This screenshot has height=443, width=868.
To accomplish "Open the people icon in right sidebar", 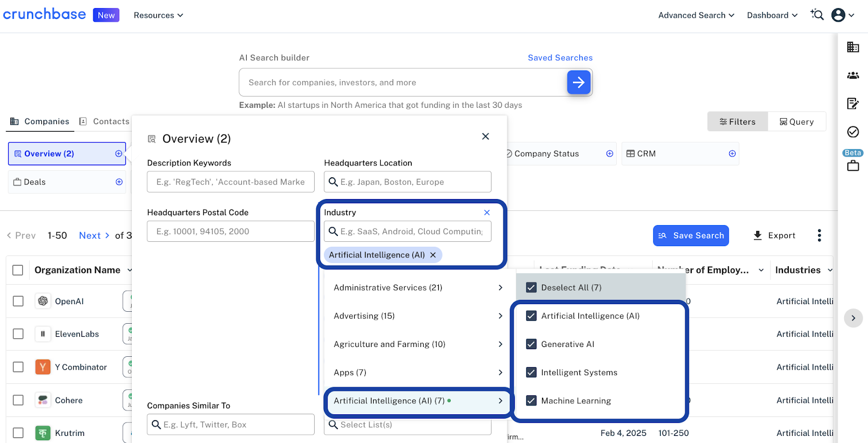I will [853, 75].
